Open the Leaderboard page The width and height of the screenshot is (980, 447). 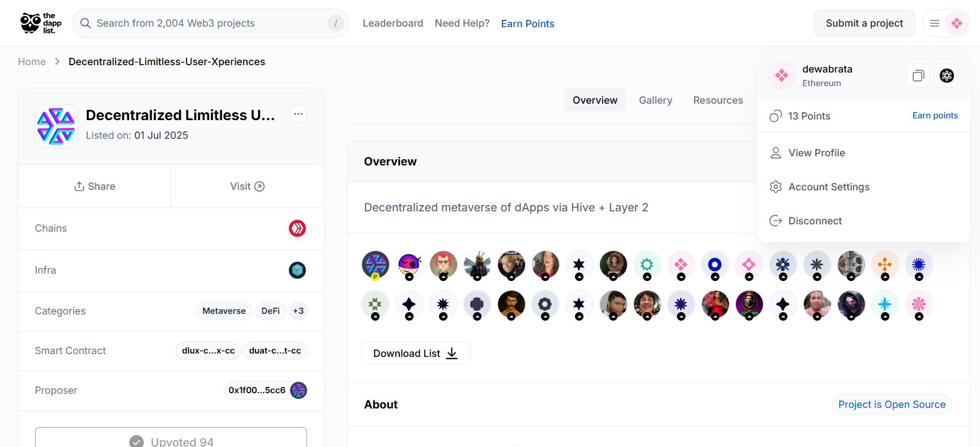[393, 23]
